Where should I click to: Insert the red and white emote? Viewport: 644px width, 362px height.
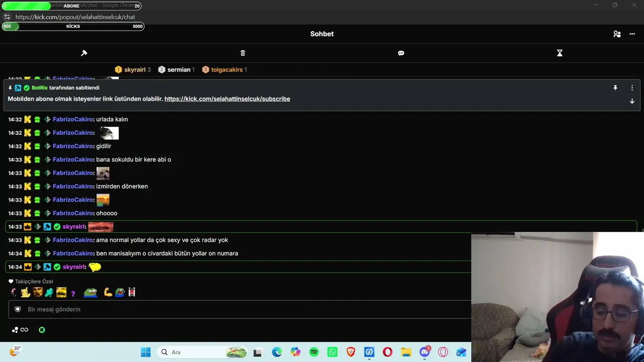pos(132,292)
